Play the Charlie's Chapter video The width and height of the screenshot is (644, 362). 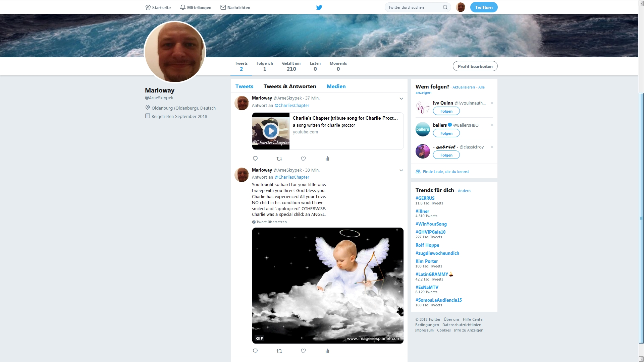(271, 131)
